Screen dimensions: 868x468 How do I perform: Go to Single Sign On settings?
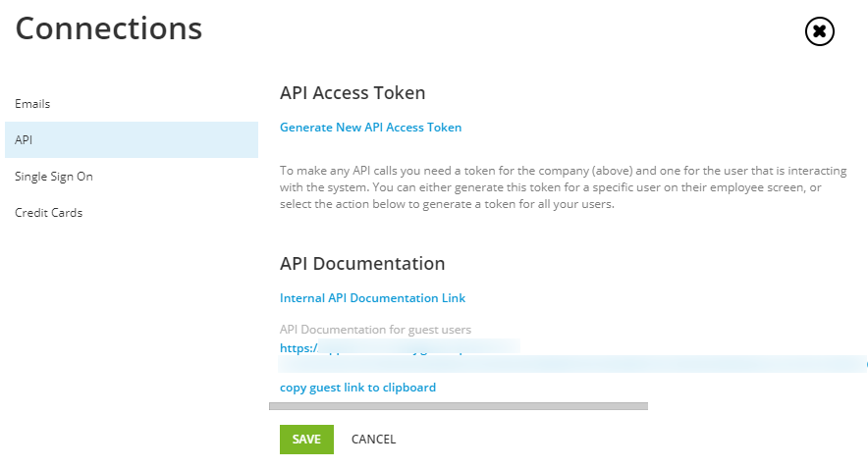[54, 177]
